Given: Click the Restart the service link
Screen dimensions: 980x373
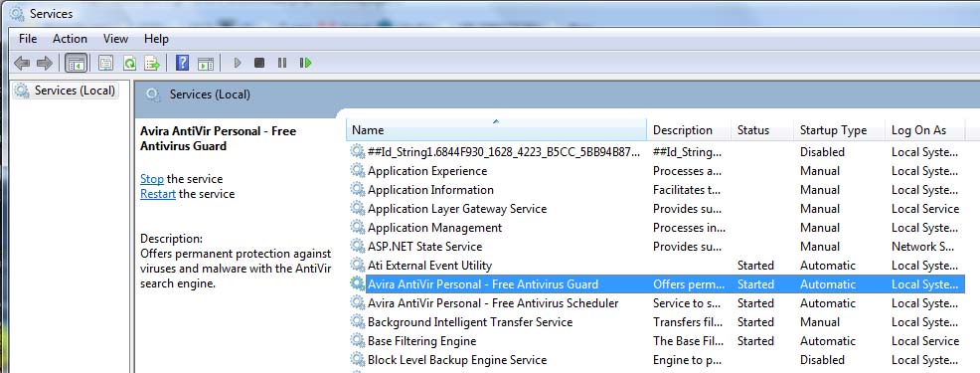Looking at the screenshot, I should pos(158,194).
